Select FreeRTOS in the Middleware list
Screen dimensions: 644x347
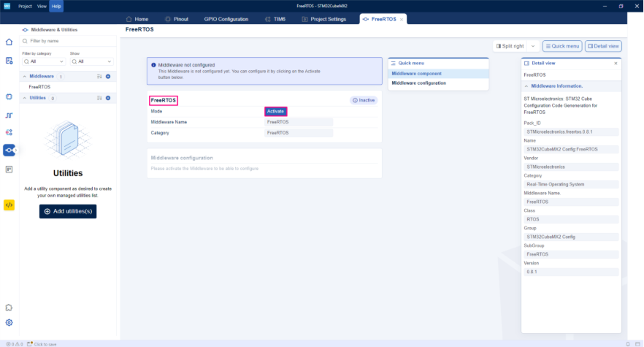tap(39, 87)
